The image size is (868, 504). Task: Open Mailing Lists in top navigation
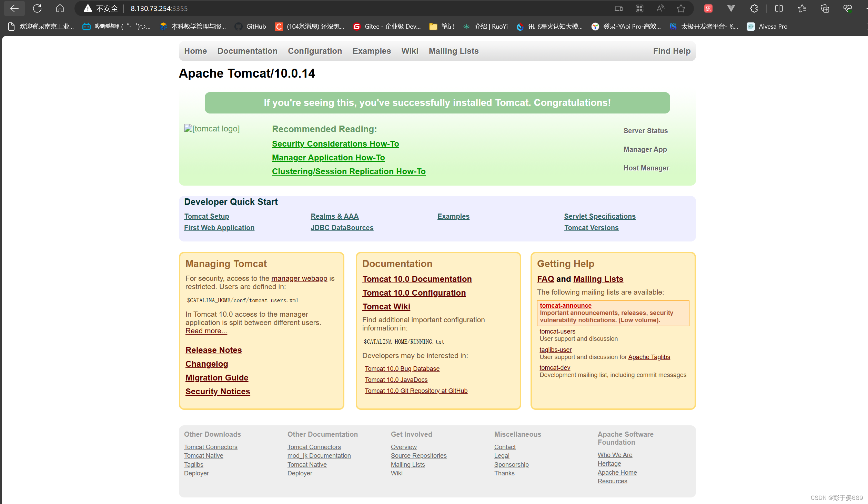[x=454, y=51]
